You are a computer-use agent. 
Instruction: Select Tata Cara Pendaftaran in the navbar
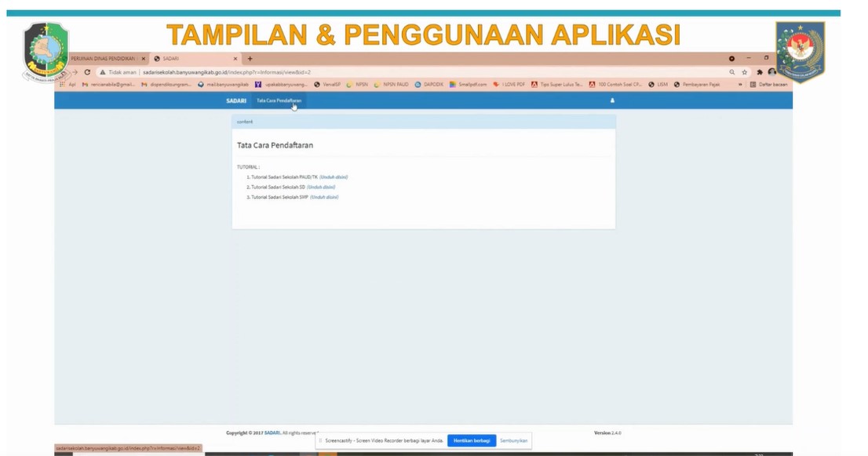279,100
